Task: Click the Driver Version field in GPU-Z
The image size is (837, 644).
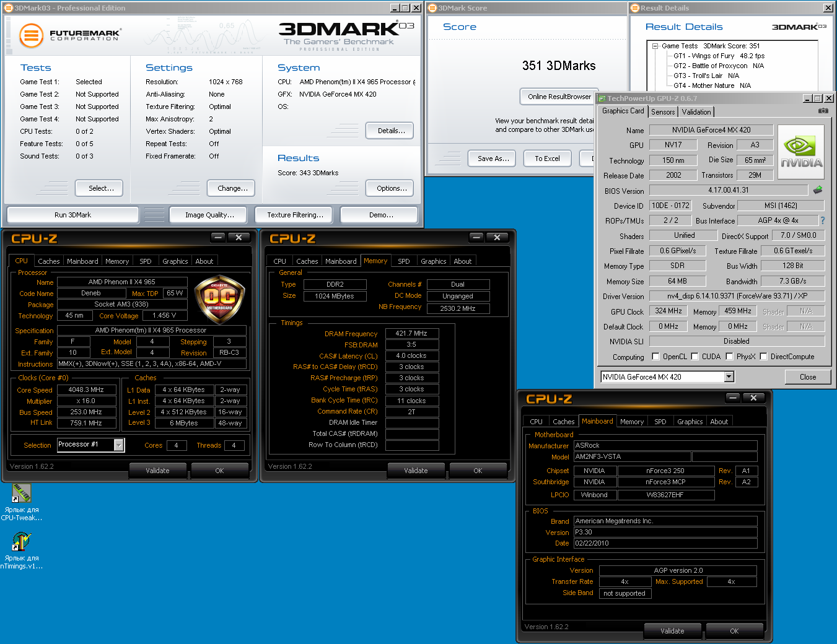Action: pos(737,296)
